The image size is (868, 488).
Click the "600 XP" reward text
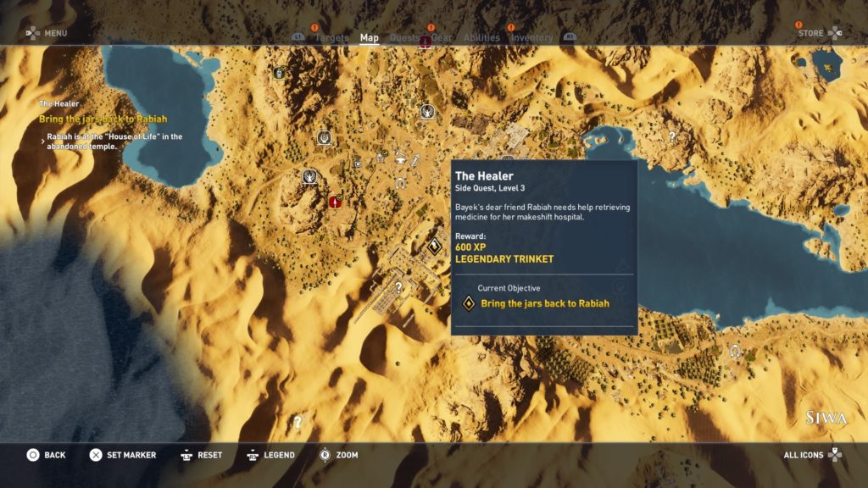470,247
